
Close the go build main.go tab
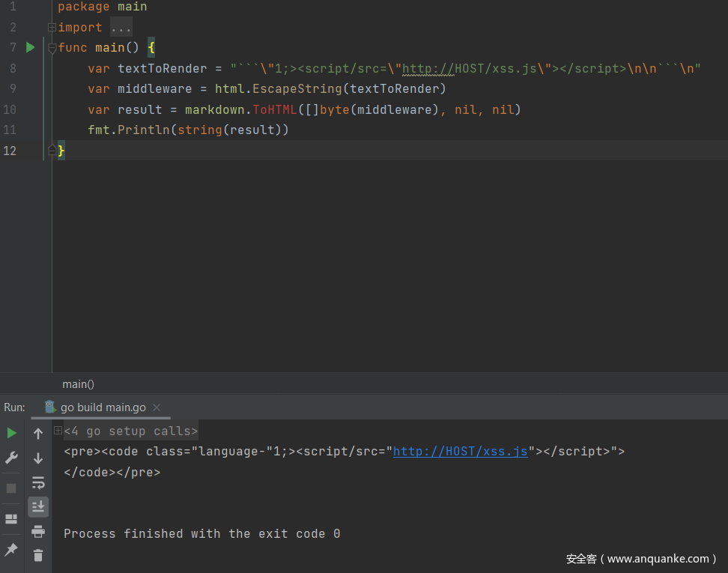tap(157, 407)
